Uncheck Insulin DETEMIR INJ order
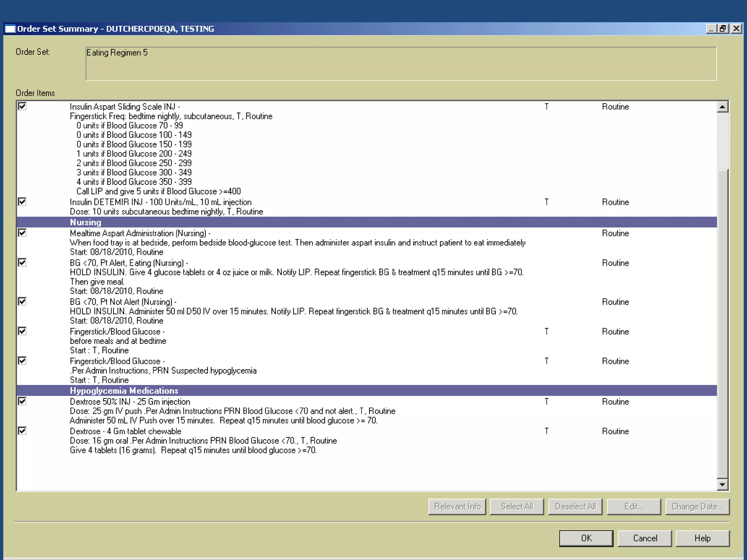This screenshot has width=747, height=560. pos(22,202)
